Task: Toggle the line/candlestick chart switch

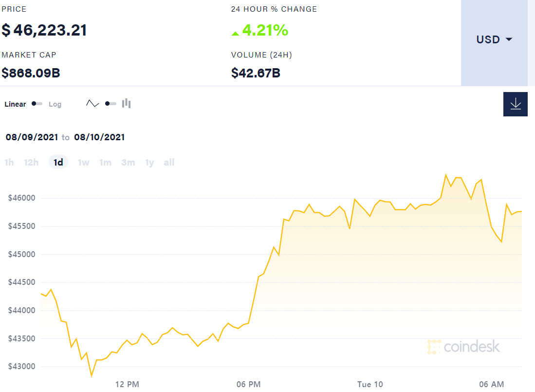Action: [x=111, y=104]
